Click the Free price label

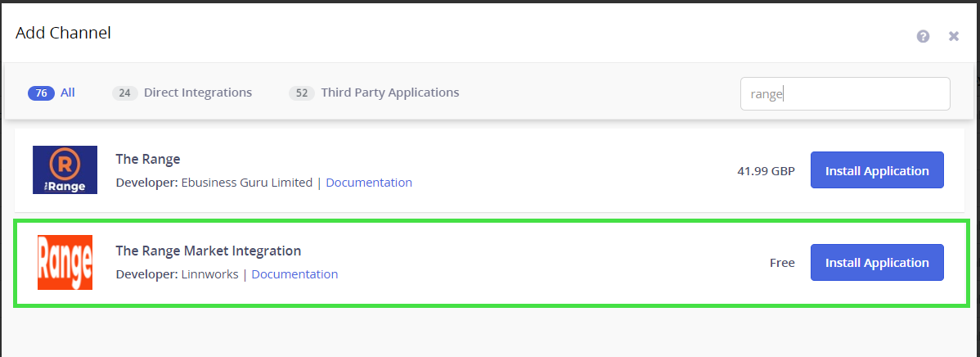click(x=782, y=263)
